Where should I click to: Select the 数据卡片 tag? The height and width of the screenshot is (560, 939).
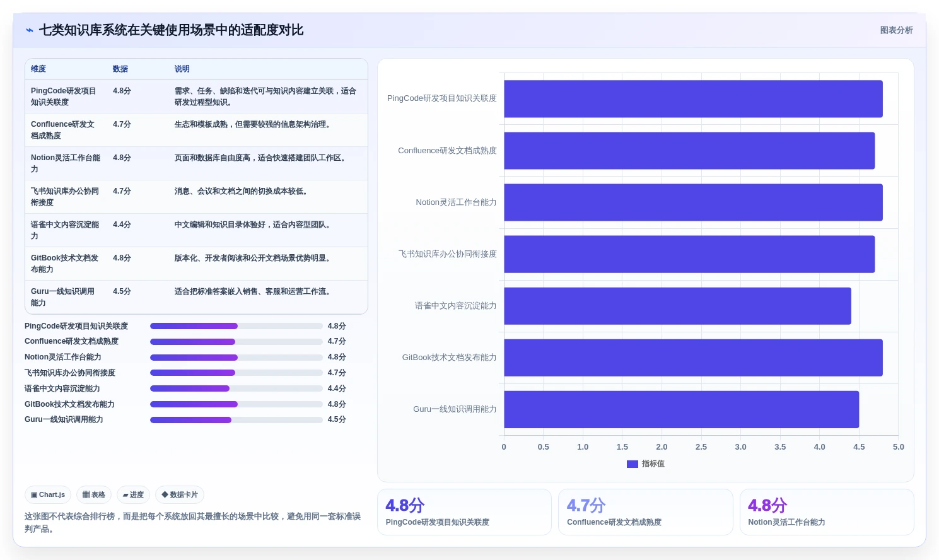point(180,495)
